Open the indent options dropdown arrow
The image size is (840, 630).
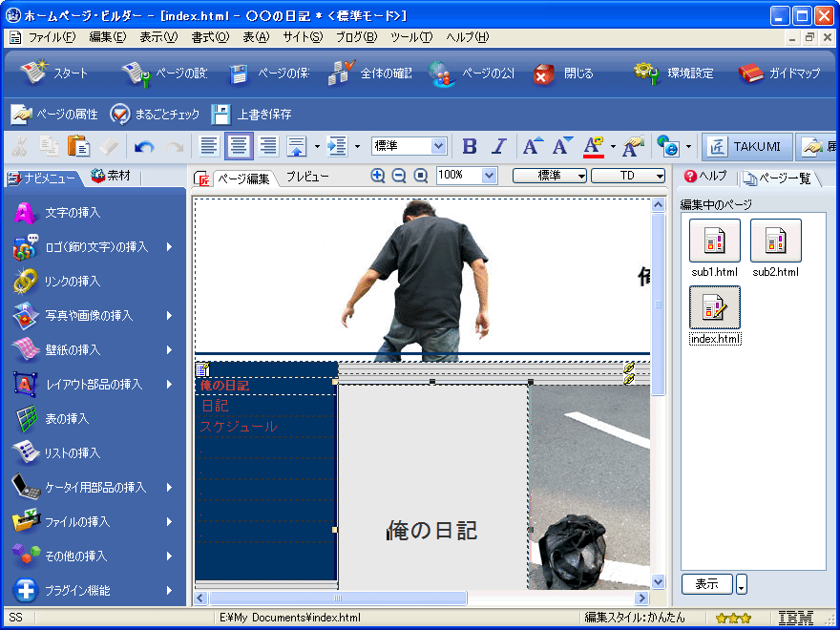point(357,147)
